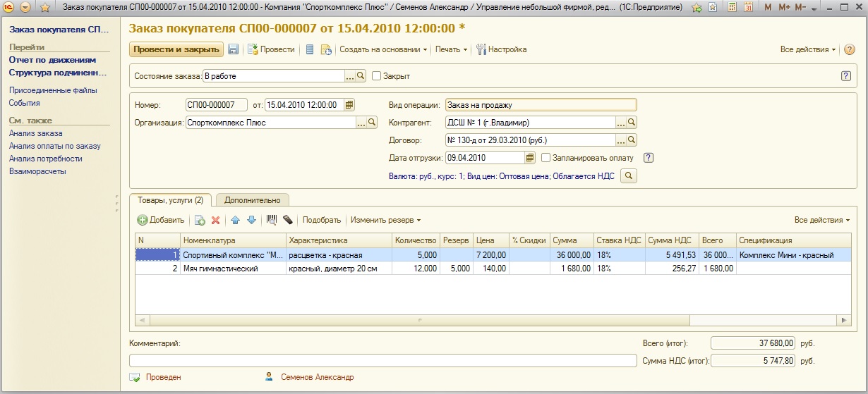
Task: Move row up with the blue arrow
Action: pos(236,220)
